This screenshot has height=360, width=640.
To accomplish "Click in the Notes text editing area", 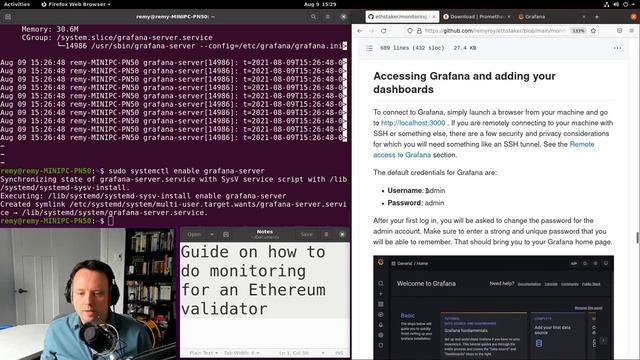I will pos(265,294).
